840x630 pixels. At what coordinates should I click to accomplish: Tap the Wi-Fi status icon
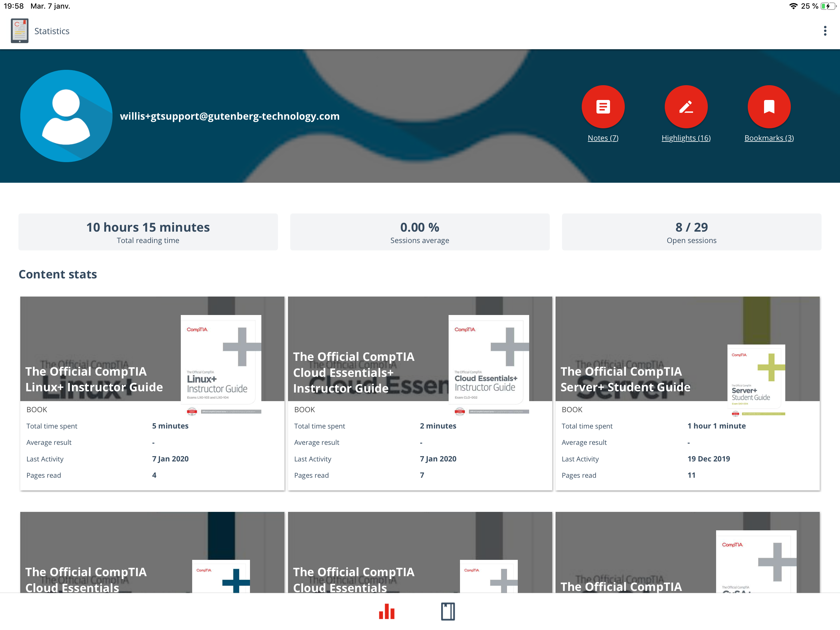point(793,6)
